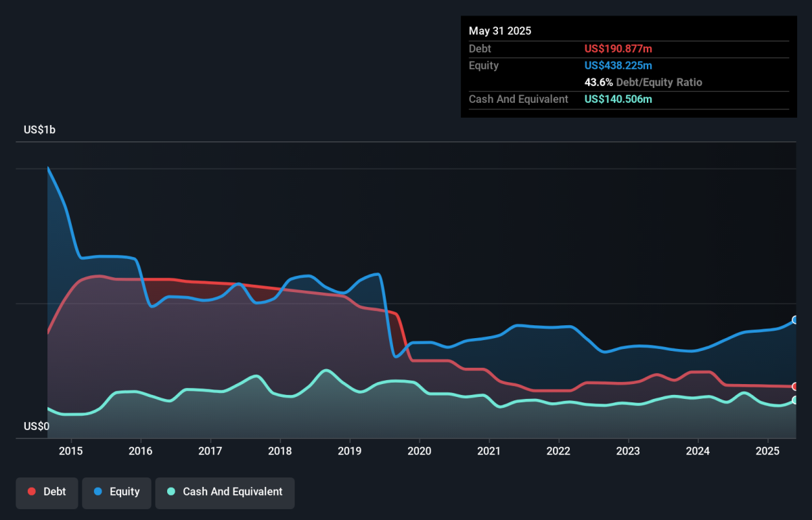Toggle Cash And Equivalent legend button
Screen dimensions: 812x520
225,492
